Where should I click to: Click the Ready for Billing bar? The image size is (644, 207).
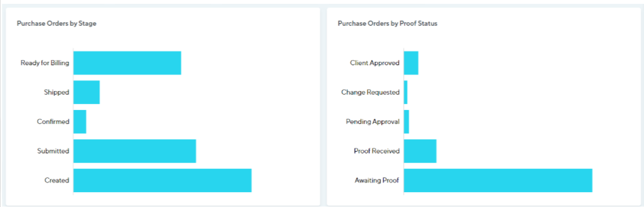tap(127, 63)
